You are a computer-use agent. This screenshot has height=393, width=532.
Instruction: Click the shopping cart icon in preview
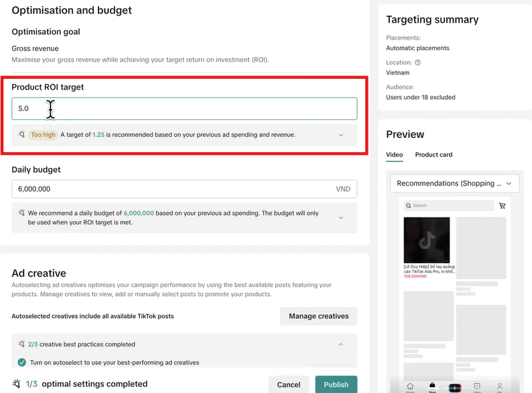(502, 206)
